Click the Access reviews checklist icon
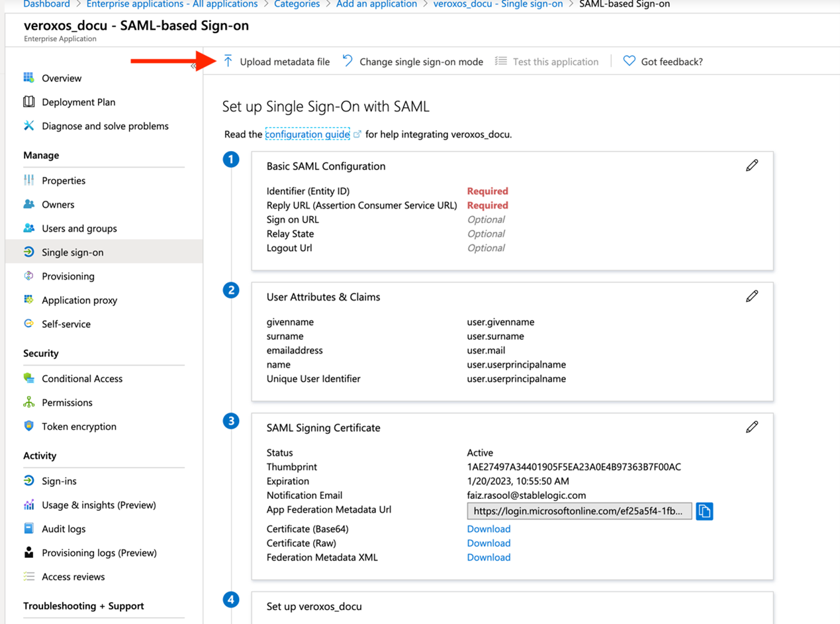The height and width of the screenshot is (624, 840). [x=28, y=576]
